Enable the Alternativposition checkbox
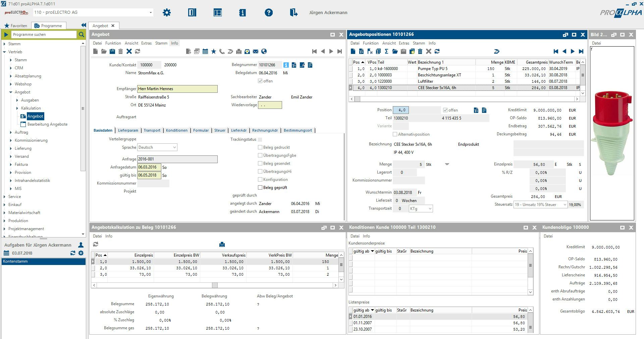Image resolution: width=644 pixels, height=339 pixels. 395,134
